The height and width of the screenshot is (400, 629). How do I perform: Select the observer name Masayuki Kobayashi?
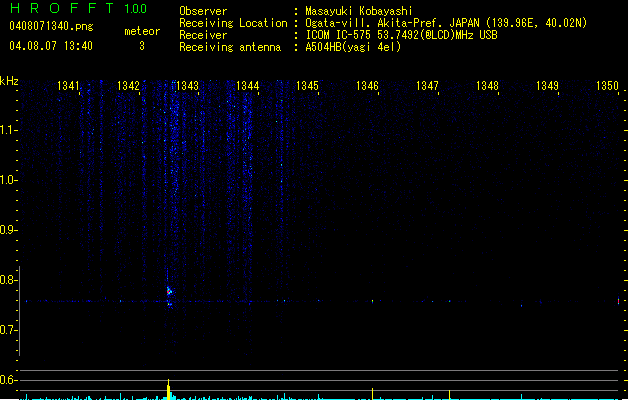[359, 11]
